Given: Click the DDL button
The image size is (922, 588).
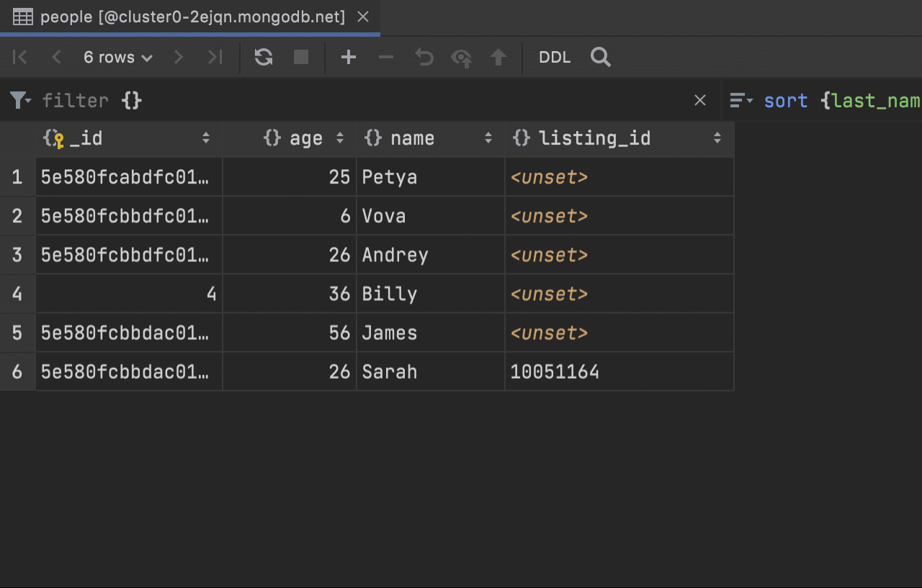Looking at the screenshot, I should (x=555, y=58).
